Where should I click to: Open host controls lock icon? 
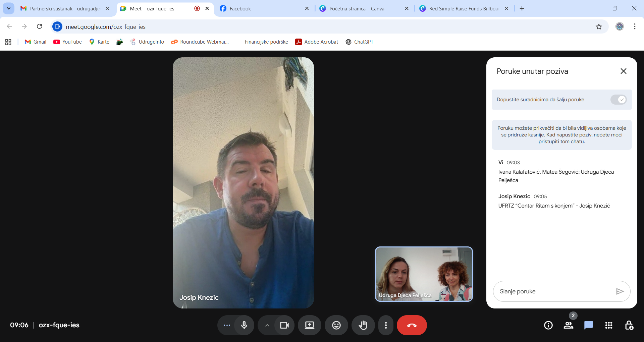[x=629, y=325]
